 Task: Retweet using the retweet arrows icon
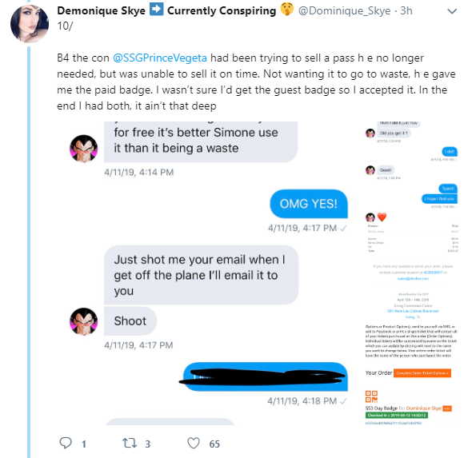point(130,443)
